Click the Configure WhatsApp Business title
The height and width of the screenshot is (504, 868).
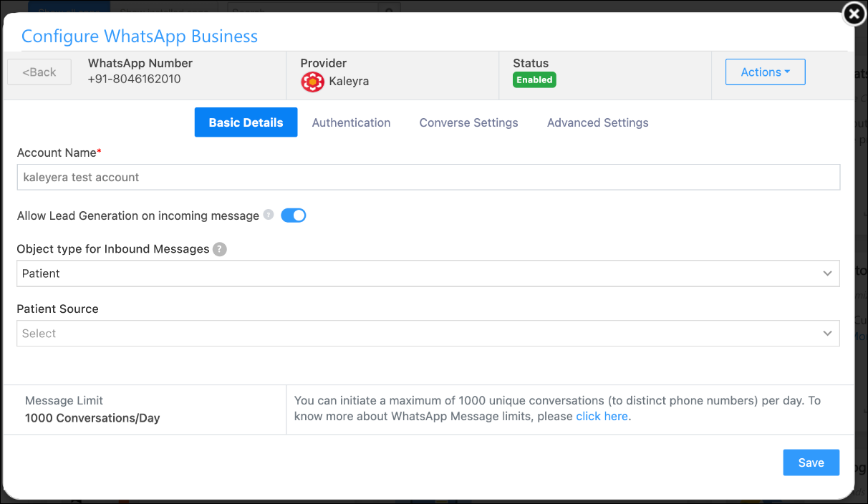140,36
